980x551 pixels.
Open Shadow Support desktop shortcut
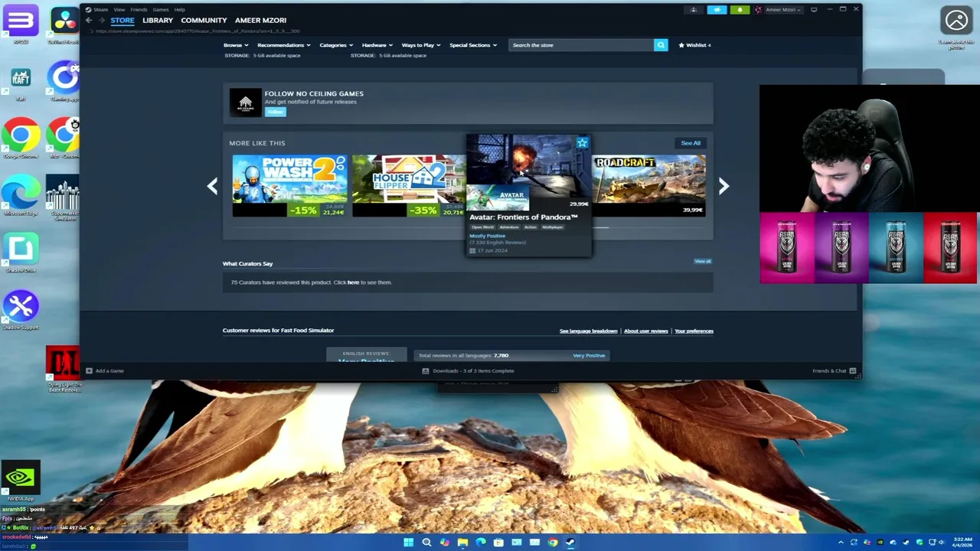21,310
